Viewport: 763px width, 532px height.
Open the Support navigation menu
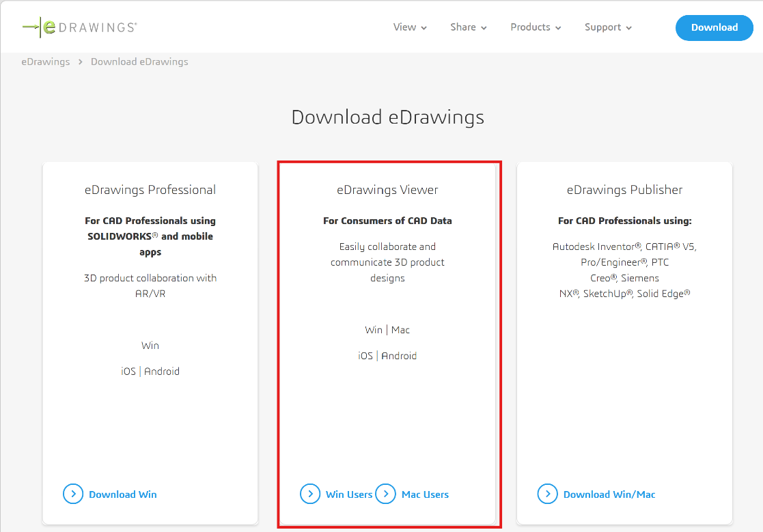click(608, 27)
